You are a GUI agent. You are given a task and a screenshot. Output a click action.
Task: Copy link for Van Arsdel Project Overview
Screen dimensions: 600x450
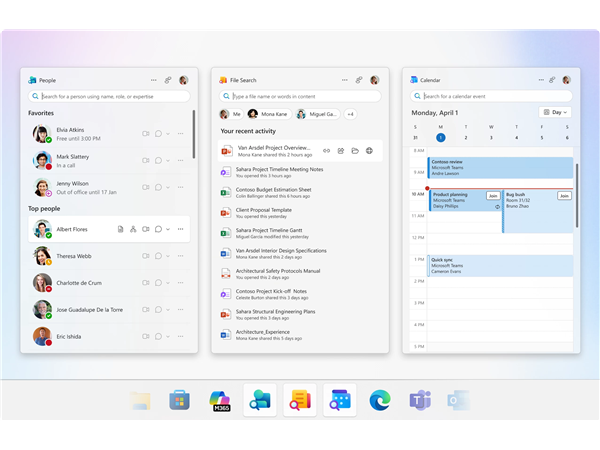(326, 151)
